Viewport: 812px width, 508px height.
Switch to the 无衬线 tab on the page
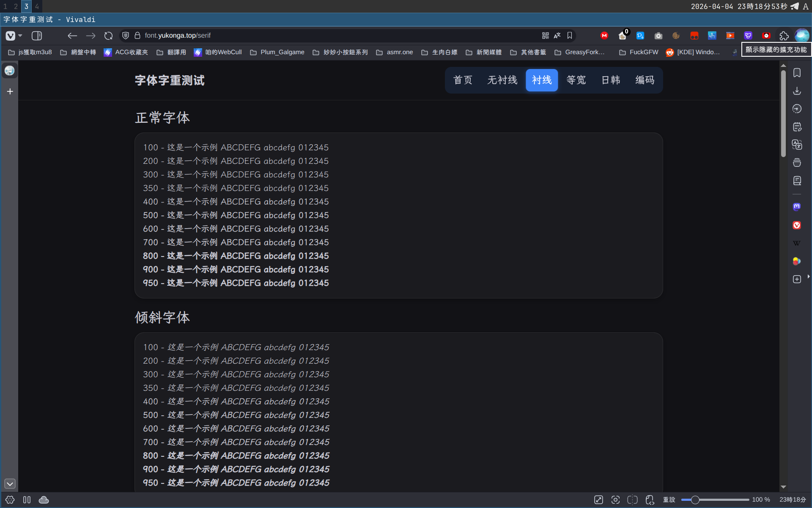(502, 80)
